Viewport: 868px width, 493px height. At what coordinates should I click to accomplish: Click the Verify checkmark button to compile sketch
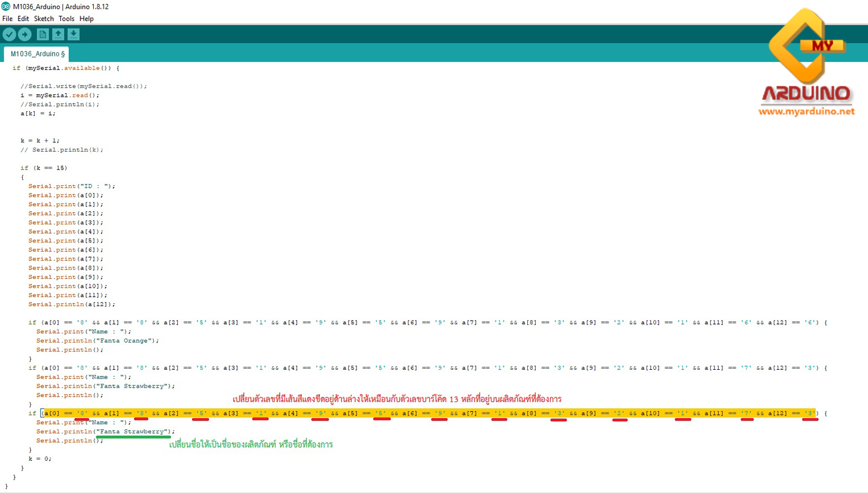coord(9,34)
